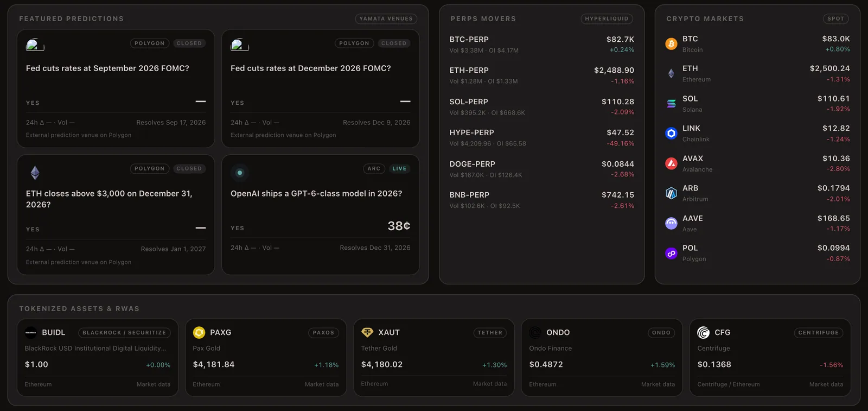
Task: Click the YAMATA VENUES badge
Action: [386, 18]
